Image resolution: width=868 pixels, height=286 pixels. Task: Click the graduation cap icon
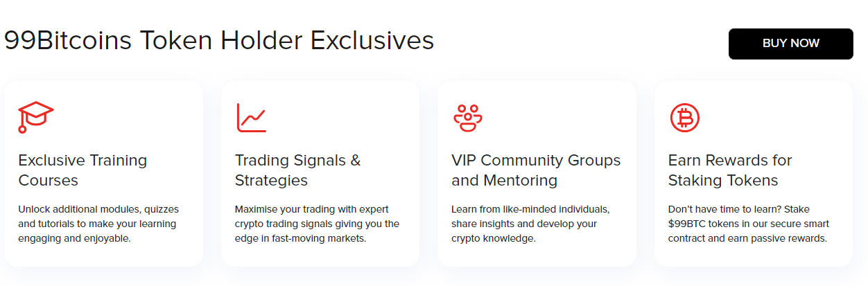[35, 117]
